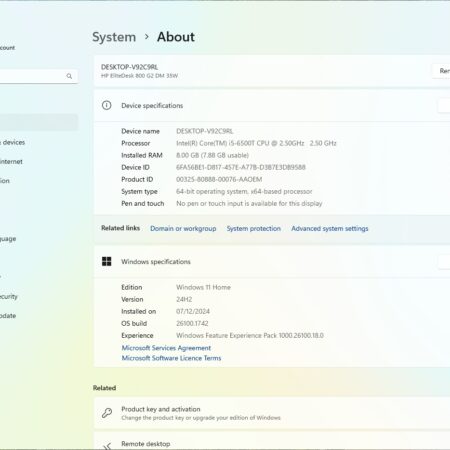Click the DESKTOP-V92C9RL title in top card
The height and width of the screenshot is (450, 450).
pos(130,67)
